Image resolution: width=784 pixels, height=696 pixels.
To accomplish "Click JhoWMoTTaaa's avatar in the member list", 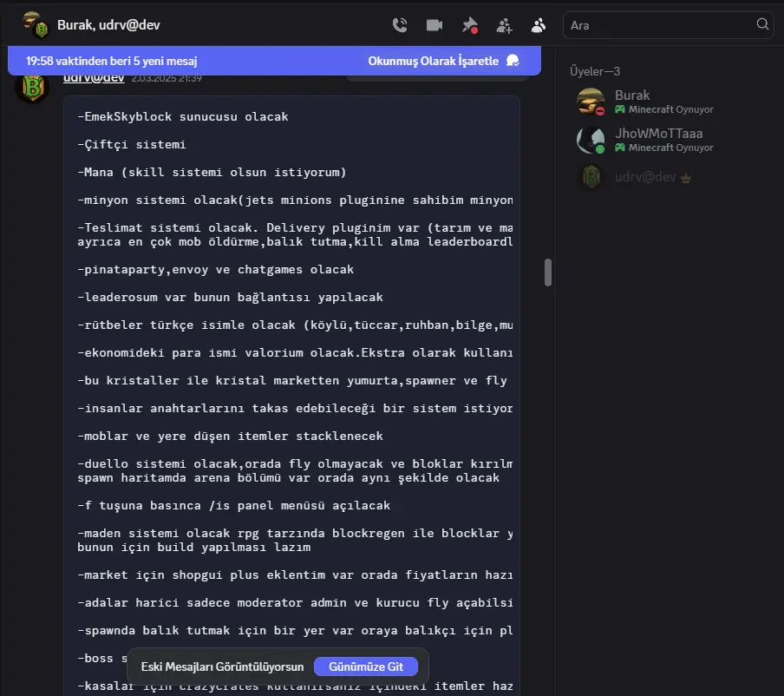I will coord(591,140).
